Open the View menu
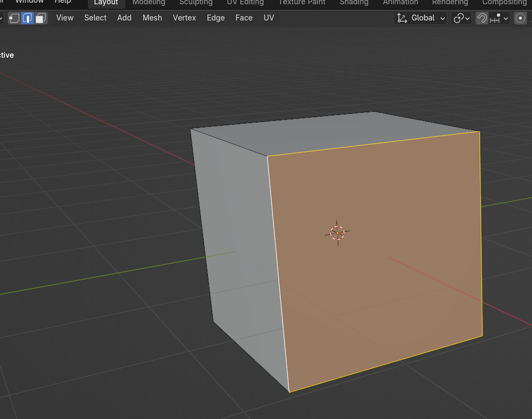This screenshot has width=532, height=419. tap(65, 18)
